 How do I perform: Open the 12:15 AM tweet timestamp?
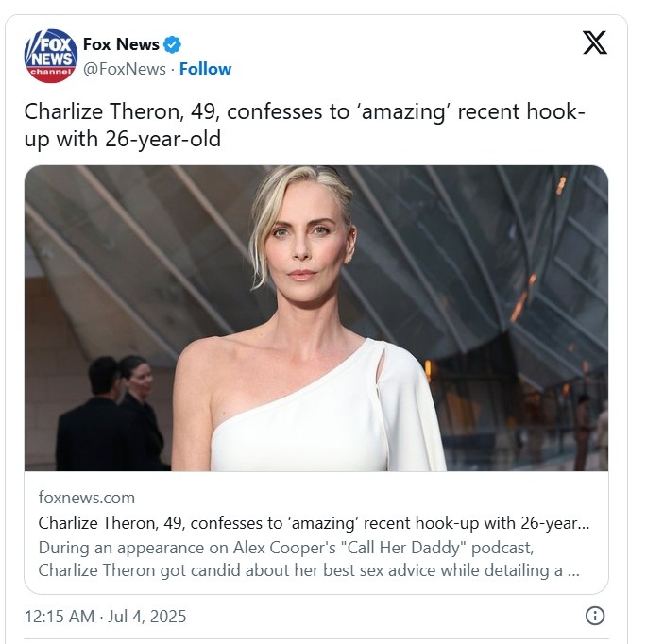[x=60, y=617]
